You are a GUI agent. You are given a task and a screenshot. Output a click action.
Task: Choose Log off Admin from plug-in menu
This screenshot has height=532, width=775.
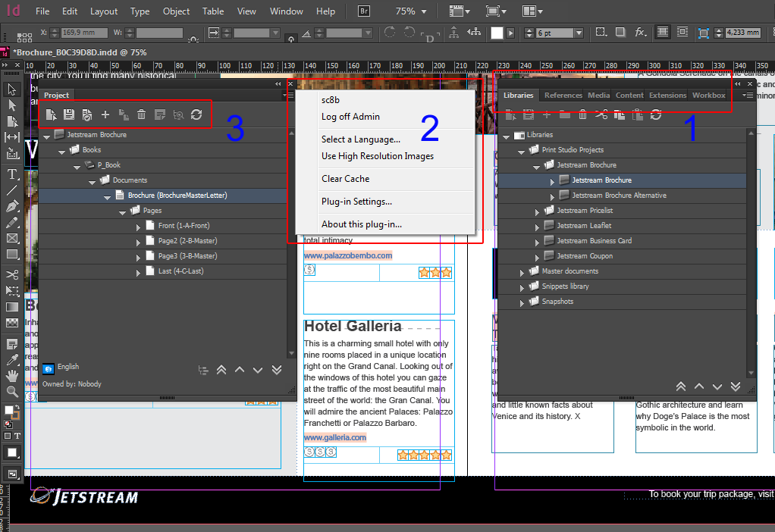[x=350, y=117]
